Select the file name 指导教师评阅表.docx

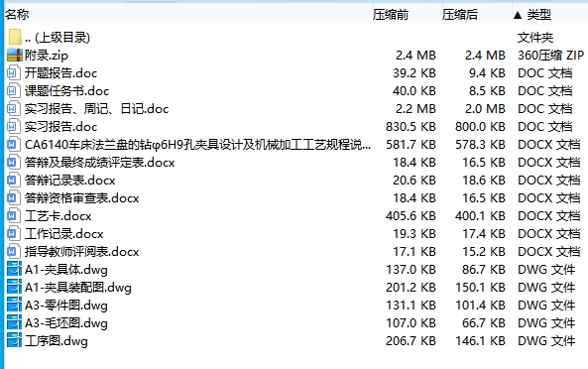pyautogui.click(x=82, y=252)
